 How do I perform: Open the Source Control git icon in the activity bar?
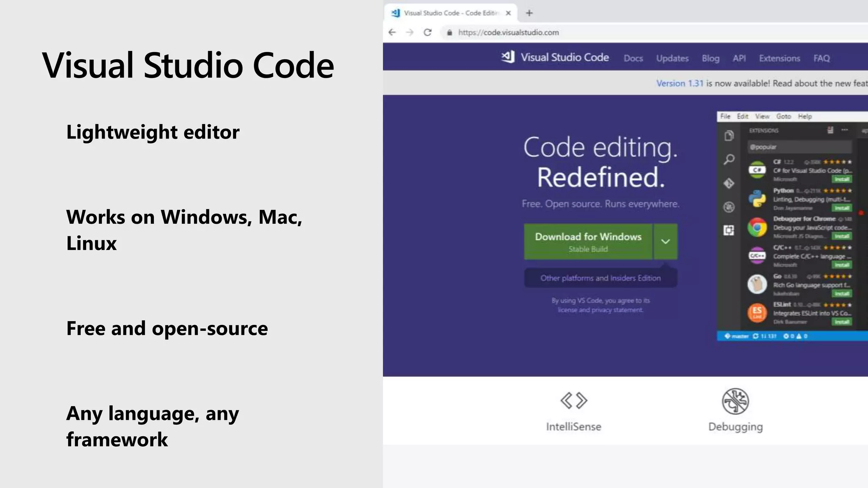tap(729, 183)
